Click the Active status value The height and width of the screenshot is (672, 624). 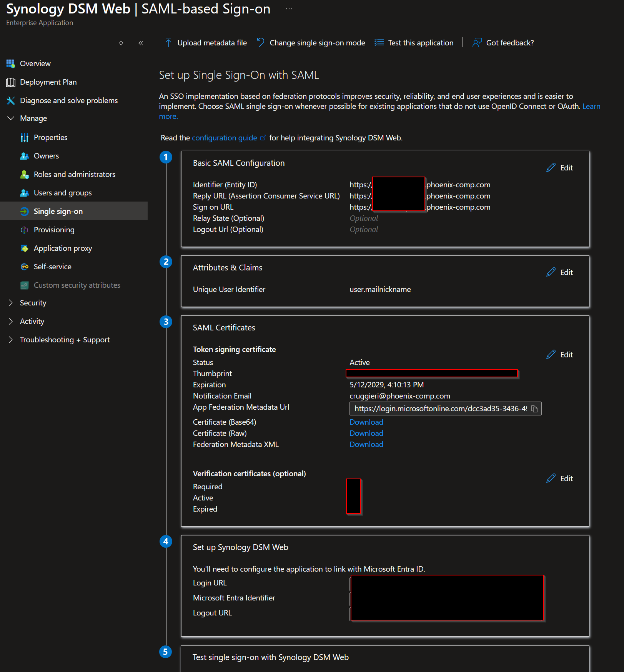click(359, 362)
